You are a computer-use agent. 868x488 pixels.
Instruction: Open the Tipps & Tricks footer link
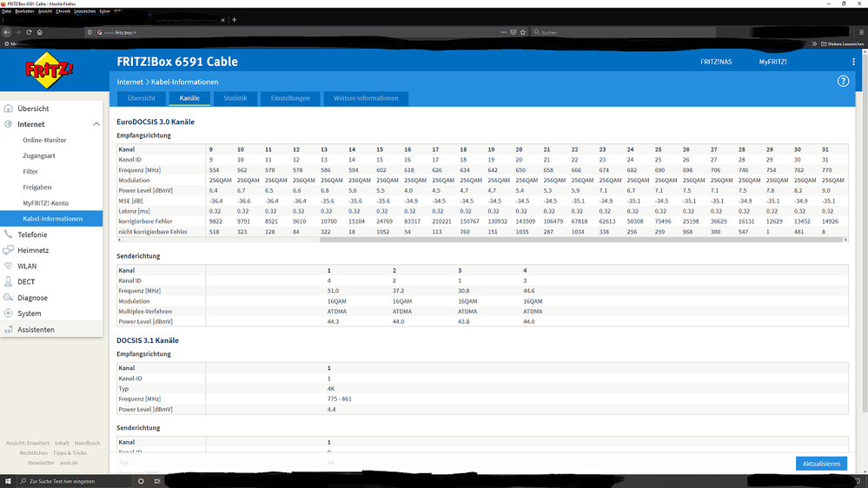point(70,453)
